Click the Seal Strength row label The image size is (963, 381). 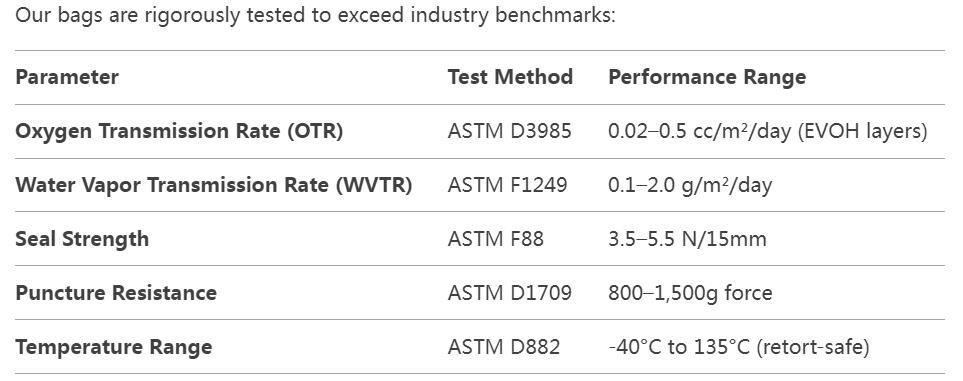82,239
